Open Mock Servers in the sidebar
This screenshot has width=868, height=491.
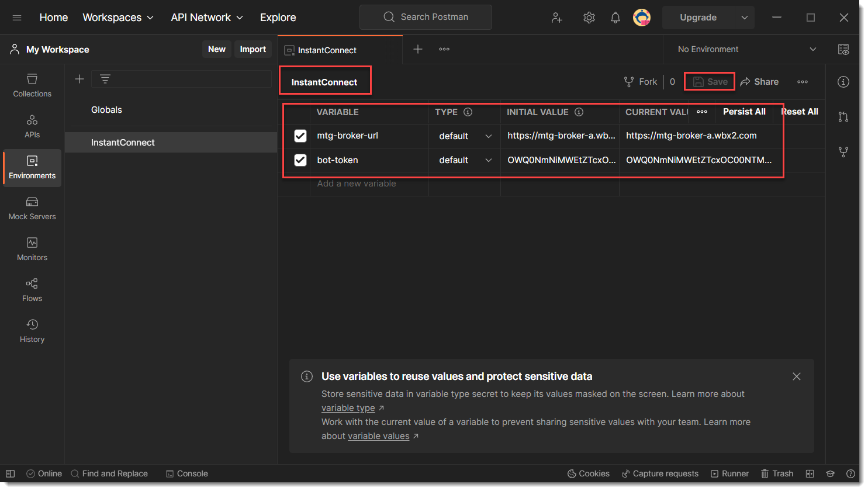[32, 208]
